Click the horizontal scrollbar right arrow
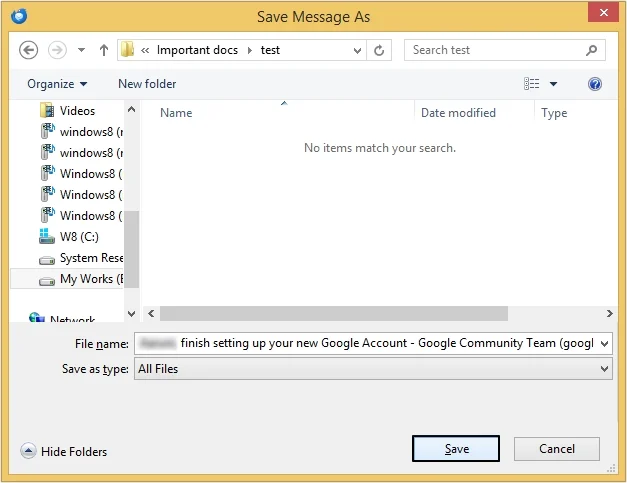Viewport: 627px width, 483px height. pyautogui.click(x=609, y=313)
